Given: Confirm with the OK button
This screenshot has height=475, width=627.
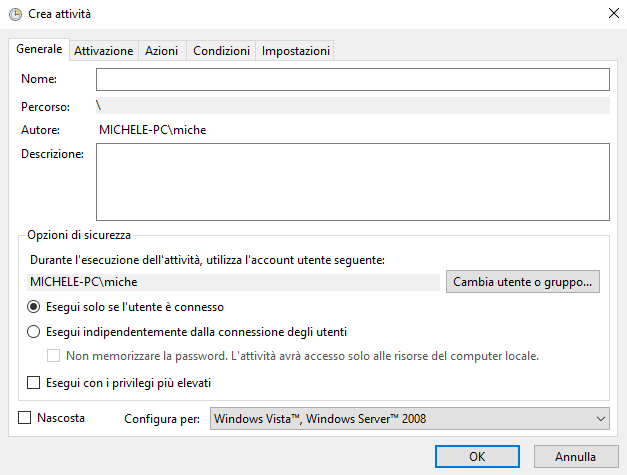Looking at the screenshot, I should (477, 457).
